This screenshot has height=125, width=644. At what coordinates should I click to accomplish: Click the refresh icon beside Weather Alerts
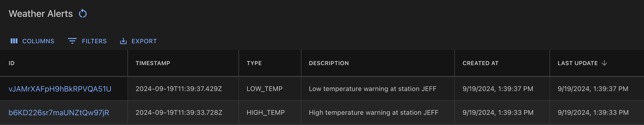(x=83, y=14)
